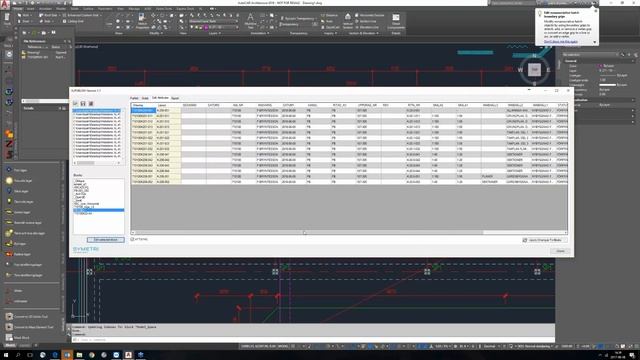
Task: Expand the Annotation ribbon panel title
Action: click(x=260, y=33)
